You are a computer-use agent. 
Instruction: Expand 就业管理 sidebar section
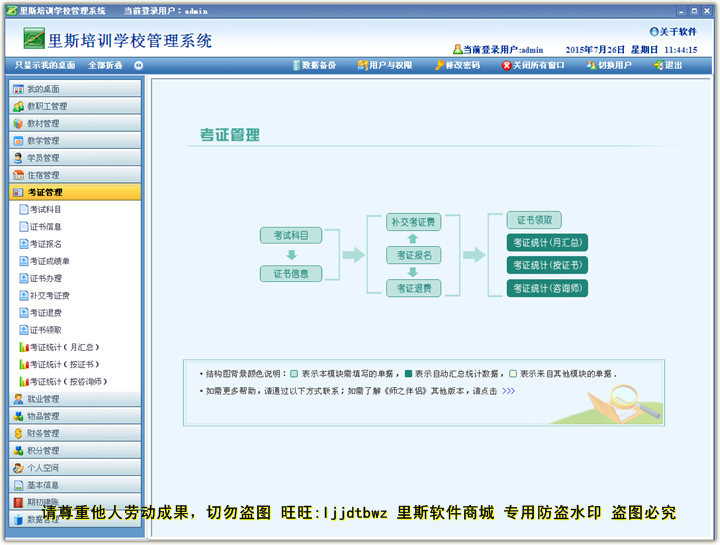coord(75,399)
